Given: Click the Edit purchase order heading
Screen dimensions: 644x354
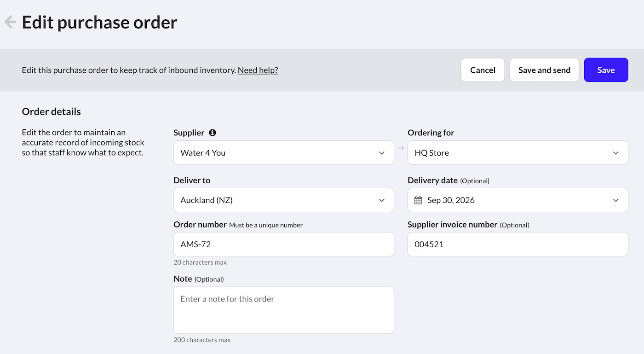Looking at the screenshot, I should (100, 22).
